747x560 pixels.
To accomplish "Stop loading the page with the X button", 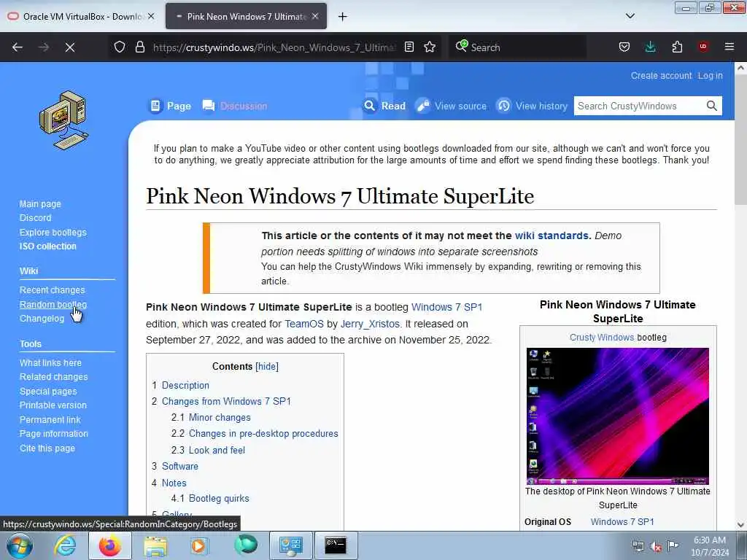I will (x=69, y=47).
